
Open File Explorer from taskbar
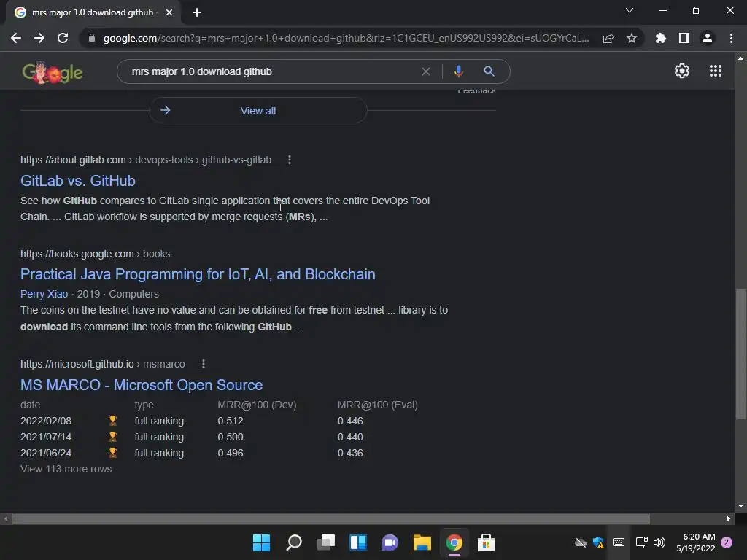coord(422,542)
